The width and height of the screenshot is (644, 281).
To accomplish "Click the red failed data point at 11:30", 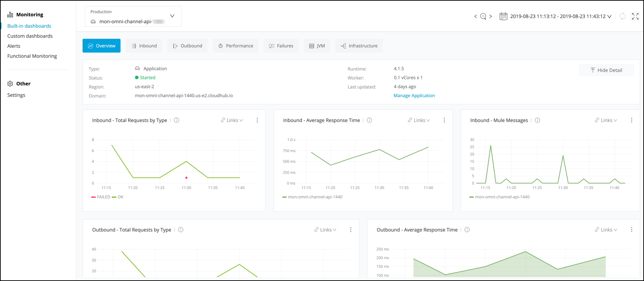I will click(186, 178).
